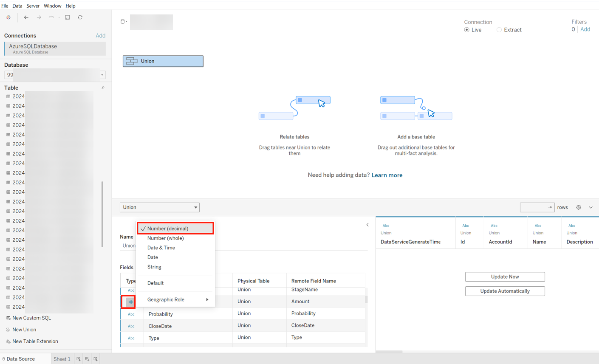Click the Tableau start page logo icon
This screenshot has width=599, height=364.
tap(8, 17)
